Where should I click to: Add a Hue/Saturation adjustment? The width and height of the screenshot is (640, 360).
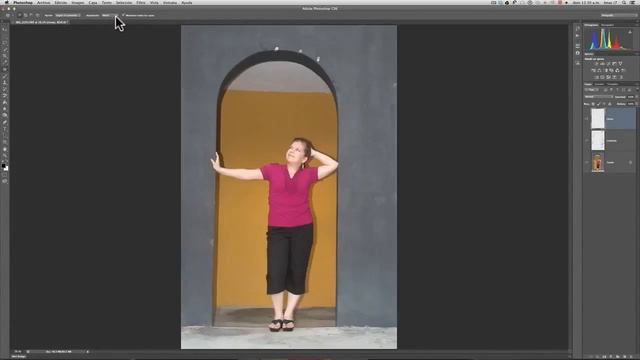[x=593, y=71]
